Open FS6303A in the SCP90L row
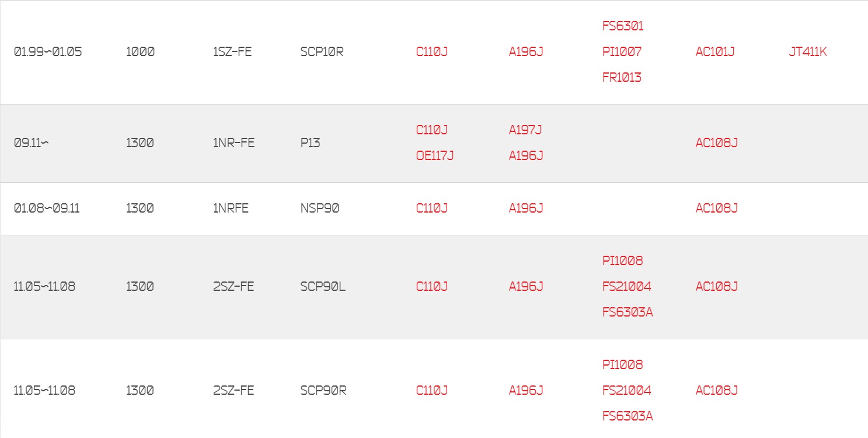Screen dimensions: 868x438 [628, 312]
